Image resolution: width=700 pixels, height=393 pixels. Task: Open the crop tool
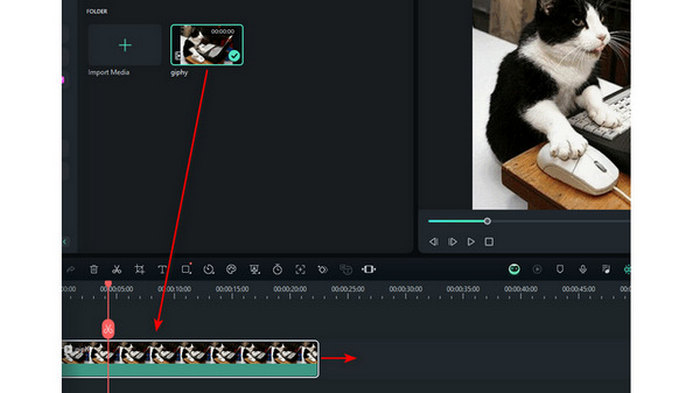coord(139,269)
